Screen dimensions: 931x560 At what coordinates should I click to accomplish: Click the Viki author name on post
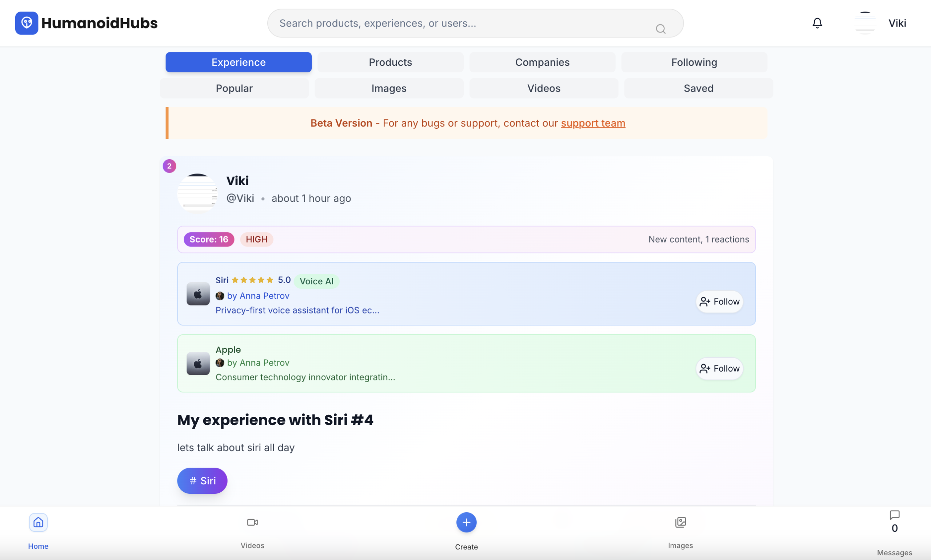click(x=237, y=181)
